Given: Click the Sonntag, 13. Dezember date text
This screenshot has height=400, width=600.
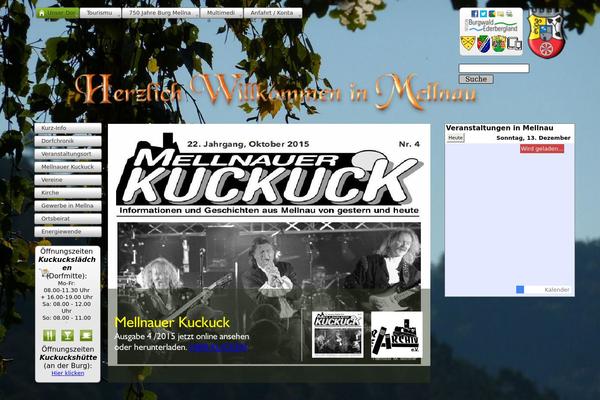Looking at the screenshot, I should [533, 138].
